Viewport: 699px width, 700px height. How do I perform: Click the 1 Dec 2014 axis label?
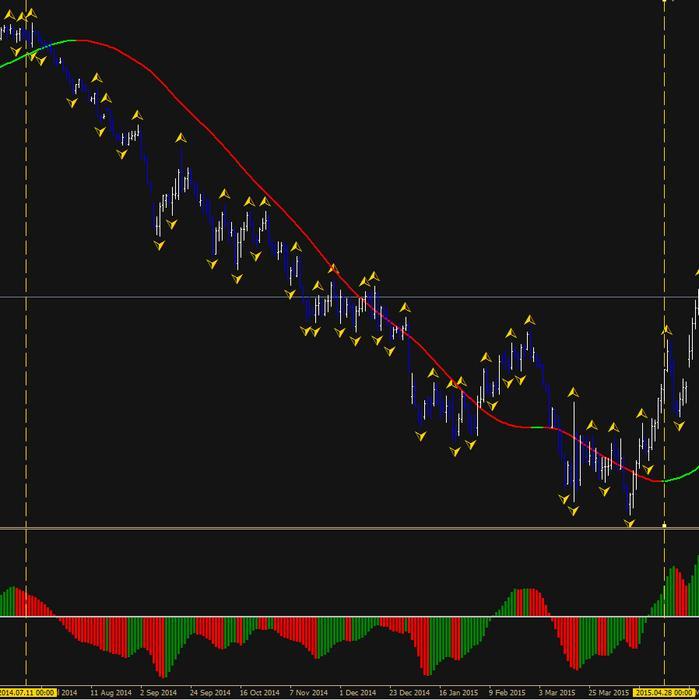click(358, 693)
